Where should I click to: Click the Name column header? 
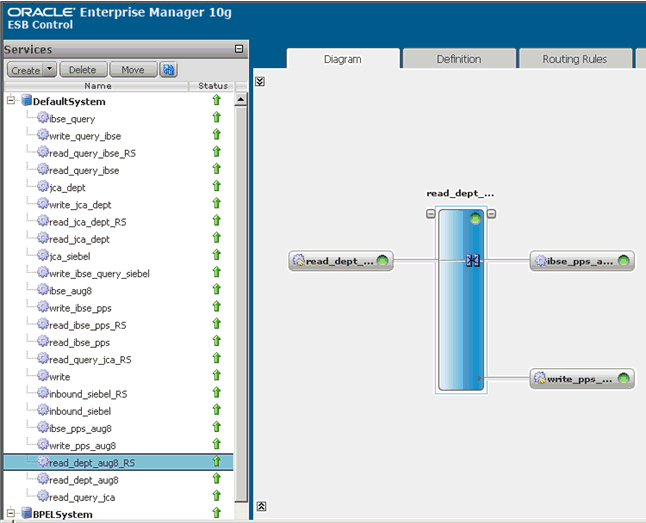(97, 86)
